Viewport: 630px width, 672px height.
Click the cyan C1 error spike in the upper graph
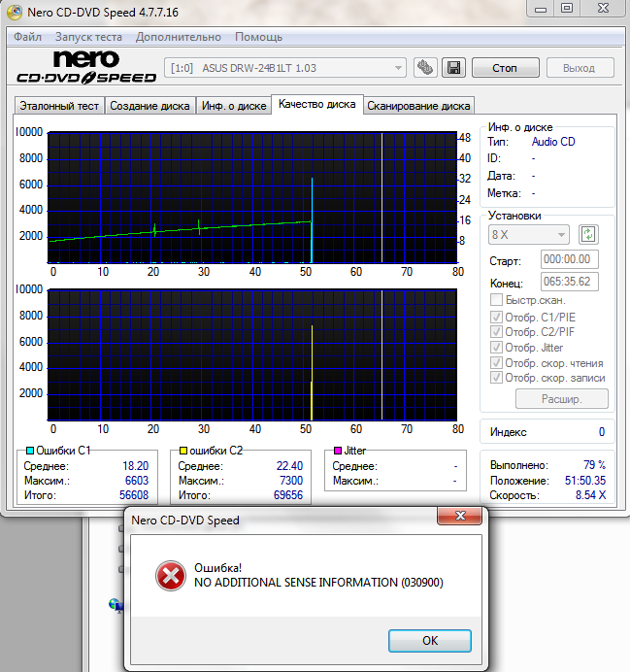[312, 219]
